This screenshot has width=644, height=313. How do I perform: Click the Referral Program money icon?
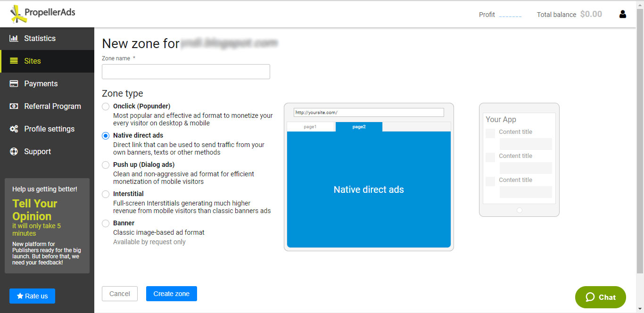[x=14, y=106]
